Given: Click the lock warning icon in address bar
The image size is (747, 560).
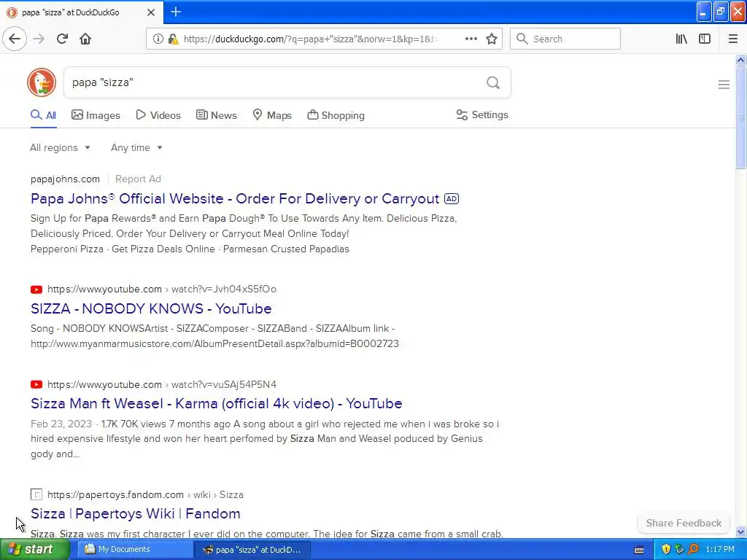Looking at the screenshot, I should (x=173, y=39).
